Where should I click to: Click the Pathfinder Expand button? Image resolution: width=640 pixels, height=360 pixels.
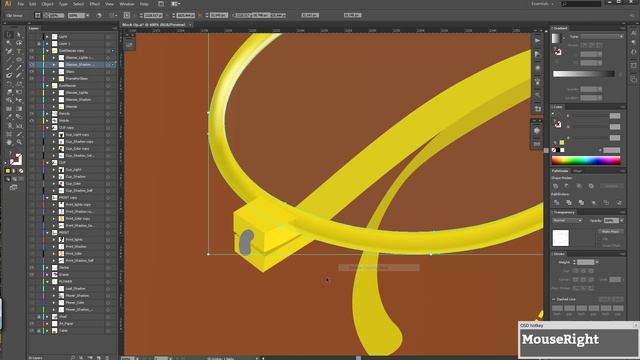click(x=611, y=186)
